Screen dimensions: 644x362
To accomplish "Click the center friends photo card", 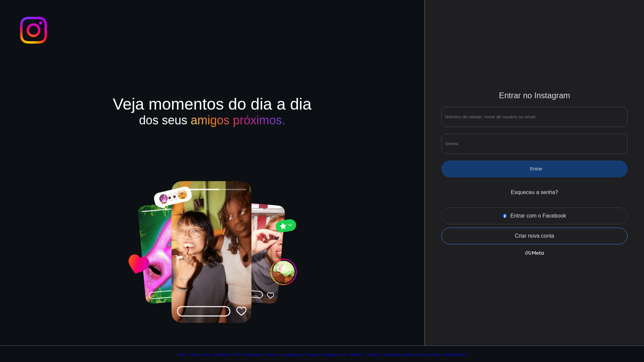I will click(x=211, y=252).
